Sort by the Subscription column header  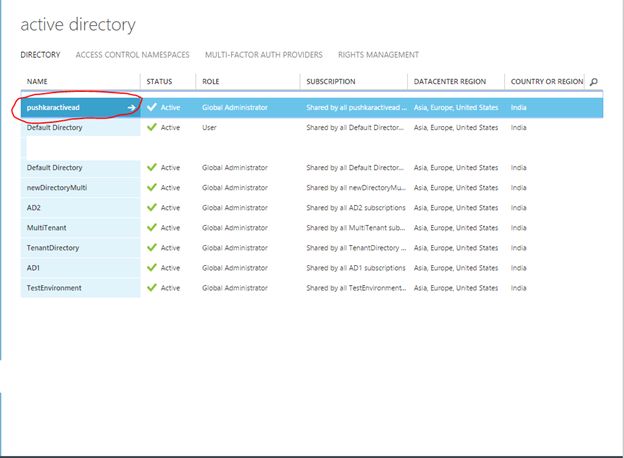click(x=331, y=82)
